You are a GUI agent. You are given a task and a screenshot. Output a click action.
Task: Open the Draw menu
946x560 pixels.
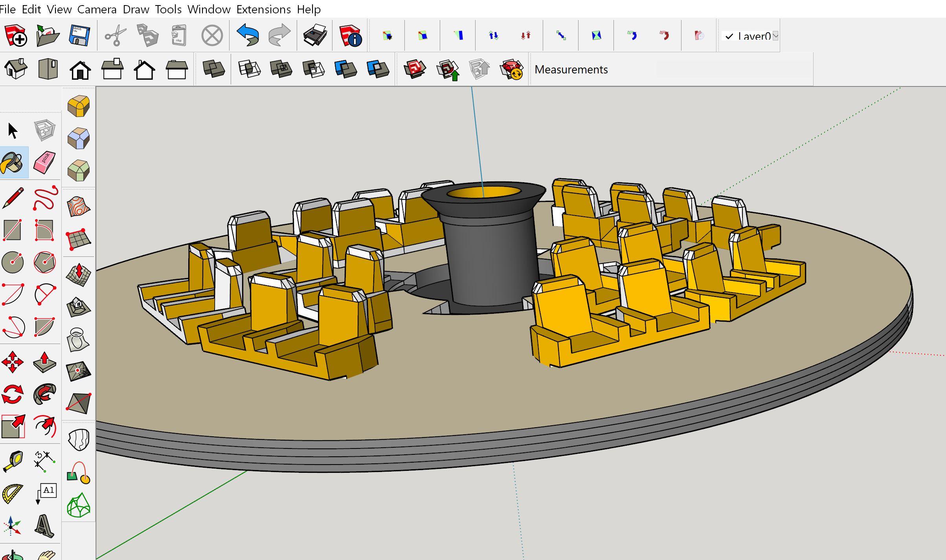pos(136,9)
